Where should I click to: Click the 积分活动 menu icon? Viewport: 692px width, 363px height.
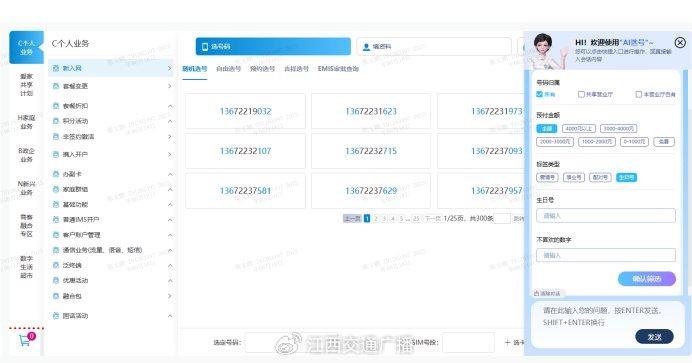[56, 121]
